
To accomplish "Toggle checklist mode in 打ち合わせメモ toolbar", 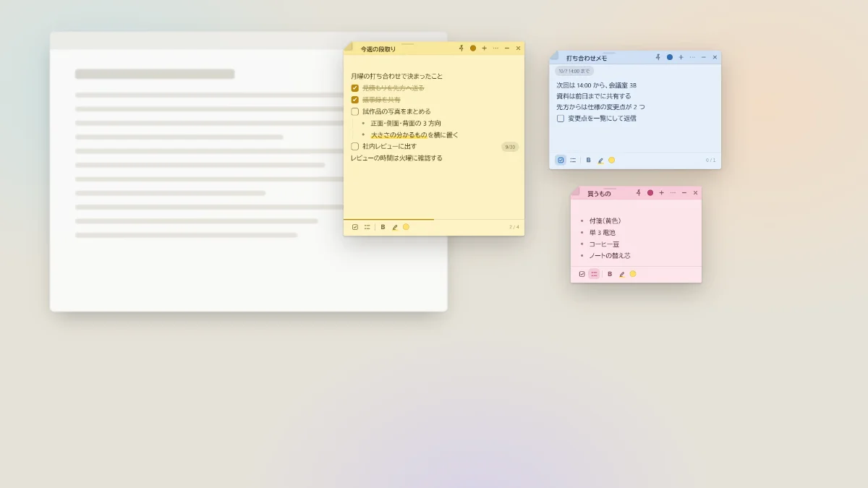I will click(x=561, y=160).
